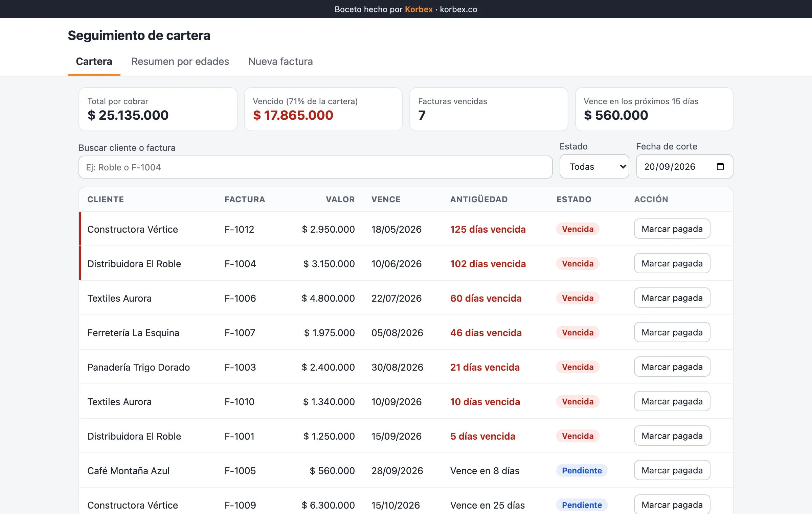Select the Constructora Vértice cell in row F-1012
The height and width of the screenshot is (514, 812).
pos(132,229)
